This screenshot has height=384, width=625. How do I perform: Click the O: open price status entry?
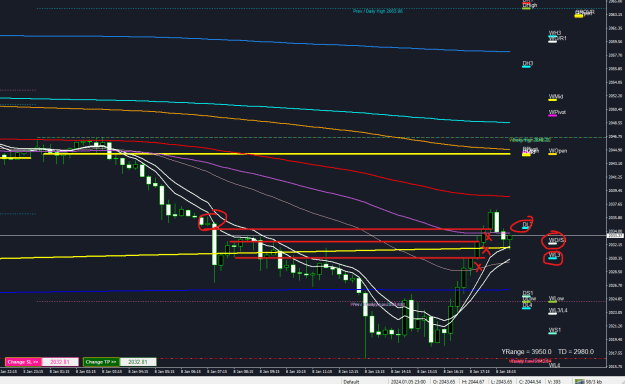444,382
